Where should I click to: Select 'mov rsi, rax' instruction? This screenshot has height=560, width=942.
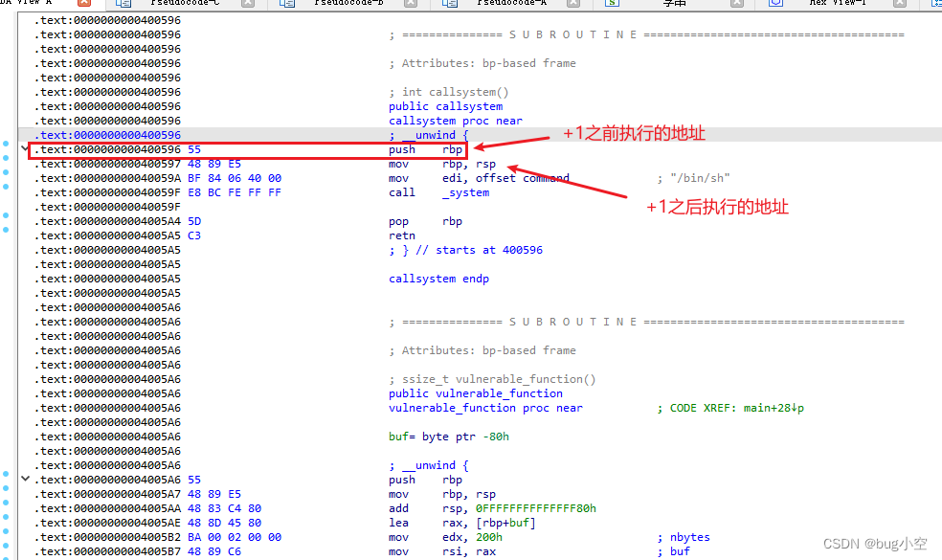click(x=442, y=551)
